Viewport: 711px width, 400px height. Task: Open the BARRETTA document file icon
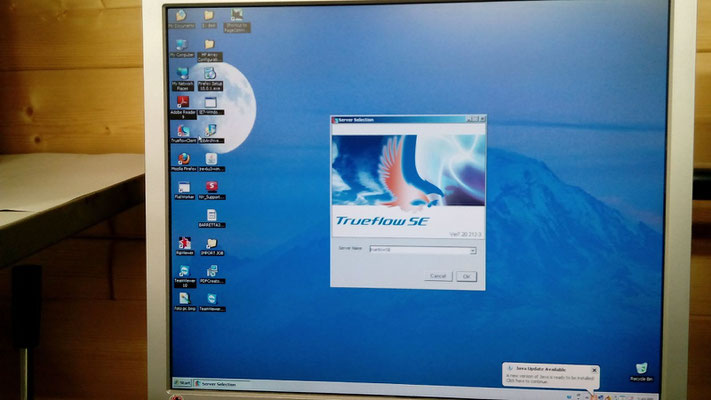[x=212, y=218]
